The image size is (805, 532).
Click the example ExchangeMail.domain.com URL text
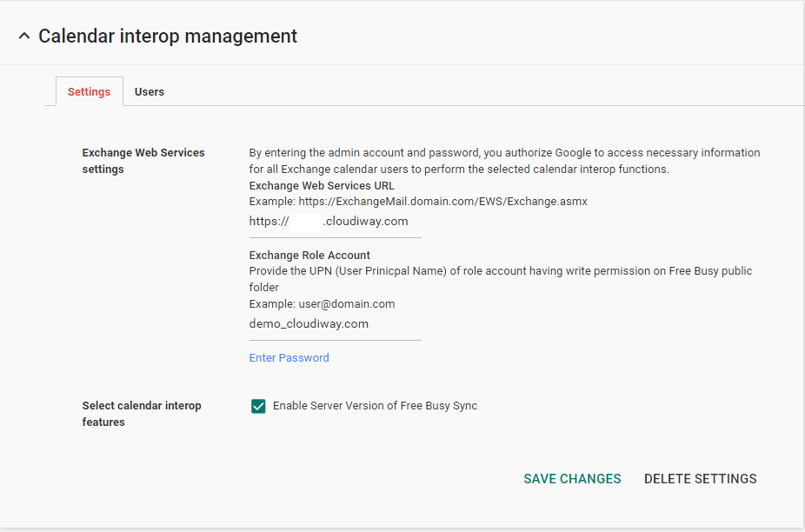418,202
